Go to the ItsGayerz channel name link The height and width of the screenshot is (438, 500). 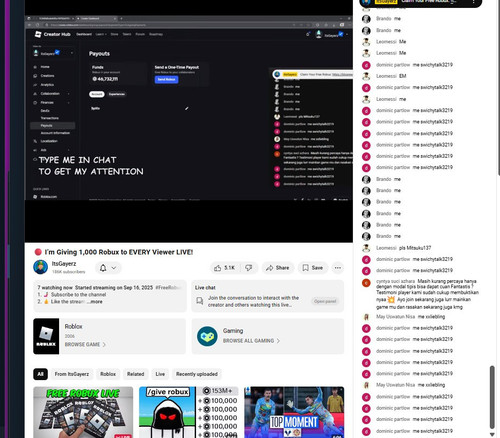click(64, 264)
